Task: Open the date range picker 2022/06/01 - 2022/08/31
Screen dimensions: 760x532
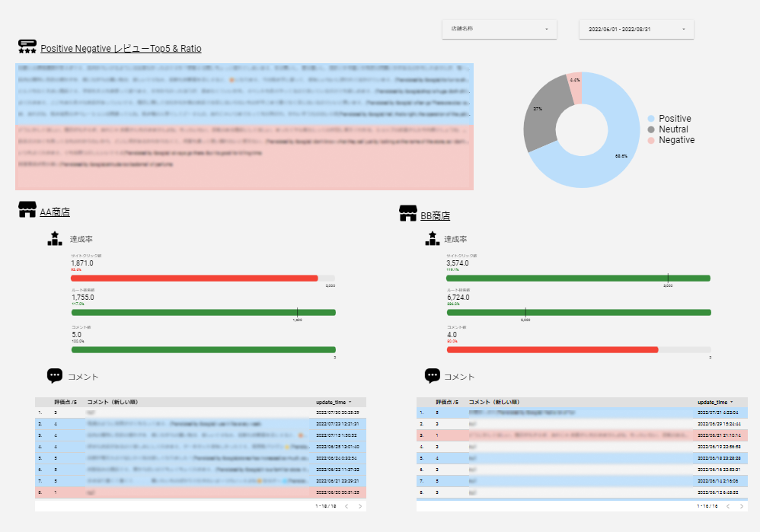Action: 636,29
